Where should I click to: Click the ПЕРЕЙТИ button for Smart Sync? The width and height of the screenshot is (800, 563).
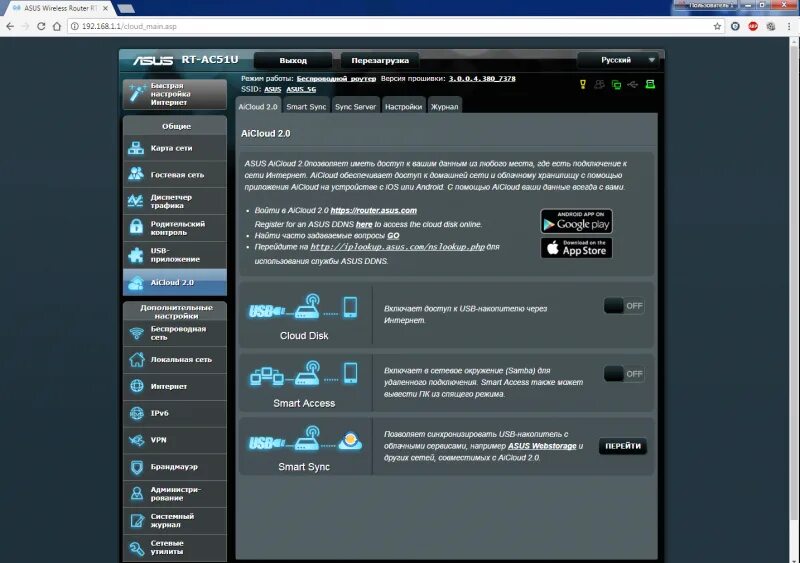(623, 446)
